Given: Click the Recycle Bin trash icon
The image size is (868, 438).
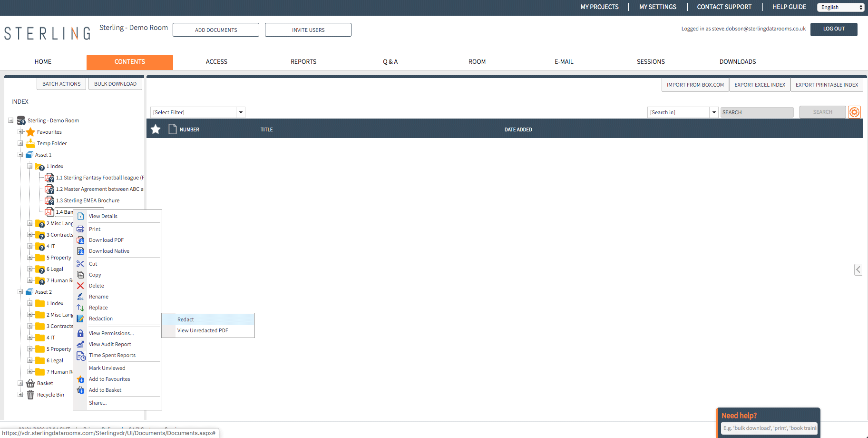Looking at the screenshot, I should click(30, 395).
